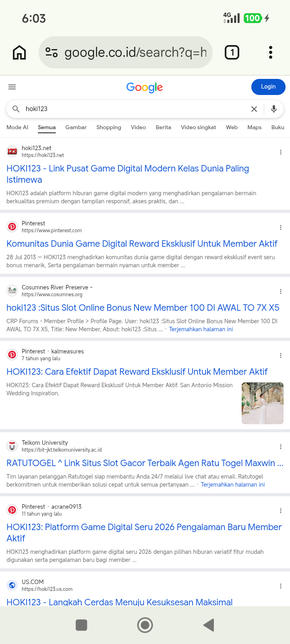This screenshot has width=290, height=644.
Task: Open wedding photo thumbnail in Pinterest result
Action: pos(263,403)
